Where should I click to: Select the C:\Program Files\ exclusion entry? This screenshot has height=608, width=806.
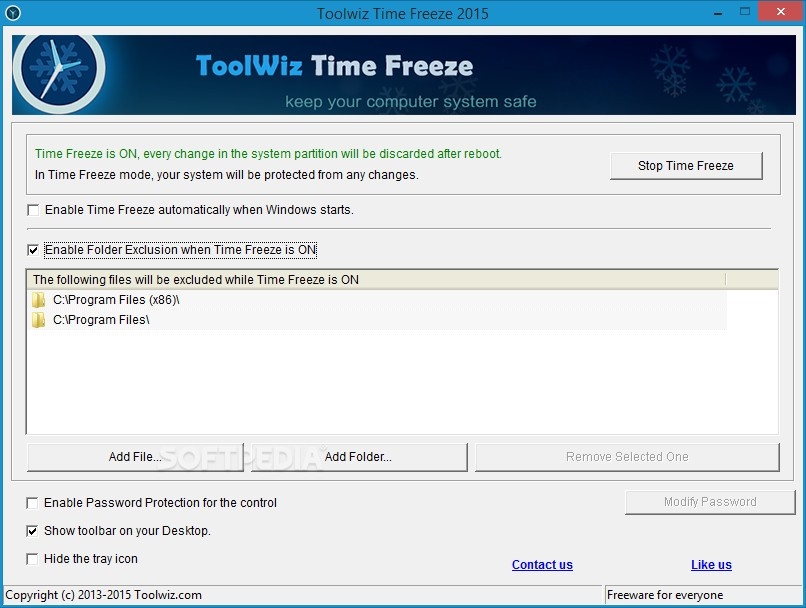click(112, 320)
